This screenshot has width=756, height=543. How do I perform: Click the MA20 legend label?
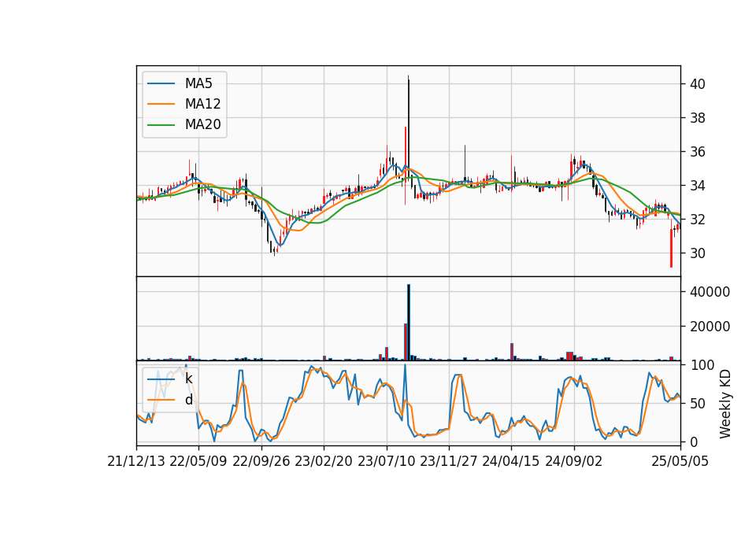pos(202,124)
